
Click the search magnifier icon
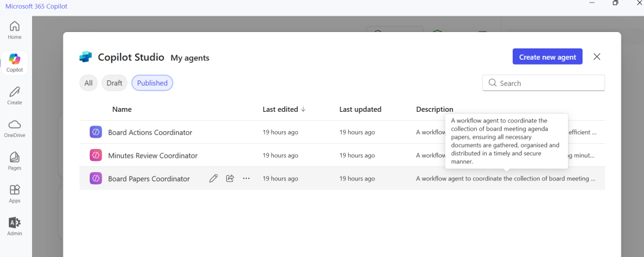pos(492,83)
